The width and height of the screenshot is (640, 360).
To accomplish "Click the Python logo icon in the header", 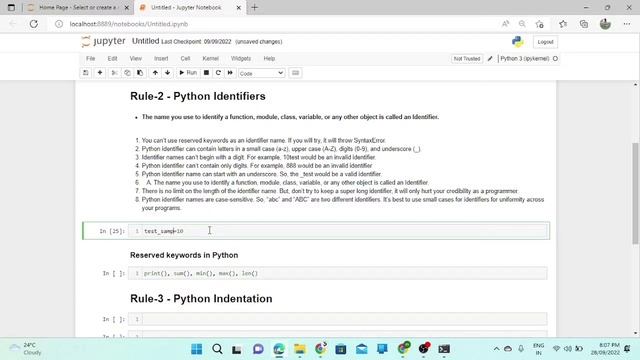I will coord(518,42).
